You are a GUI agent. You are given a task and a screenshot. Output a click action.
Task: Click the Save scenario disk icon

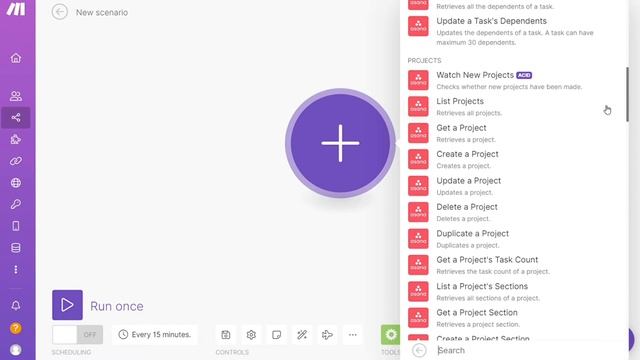226,335
